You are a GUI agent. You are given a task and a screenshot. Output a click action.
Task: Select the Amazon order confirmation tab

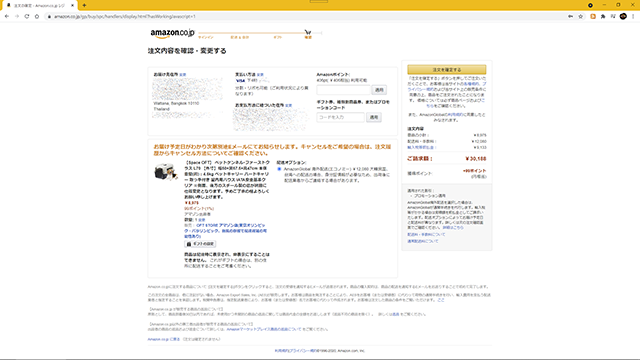pos(39,5)
